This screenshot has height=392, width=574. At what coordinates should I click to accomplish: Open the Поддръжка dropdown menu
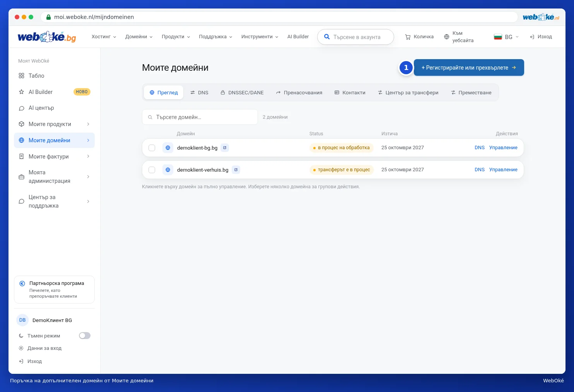tap(215, 37)
